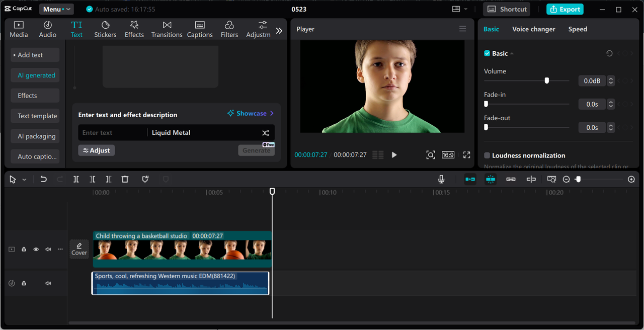Expand the Add text category
The height and width of the screenshot is (330, 644).
tap(35, 55)
